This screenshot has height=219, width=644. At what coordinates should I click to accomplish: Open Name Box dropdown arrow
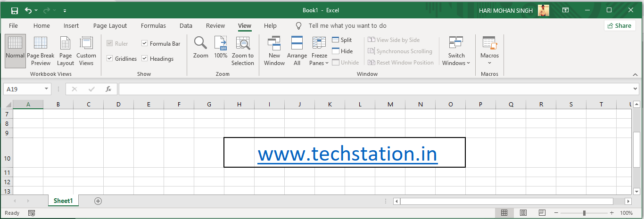[x=46, y=89]
